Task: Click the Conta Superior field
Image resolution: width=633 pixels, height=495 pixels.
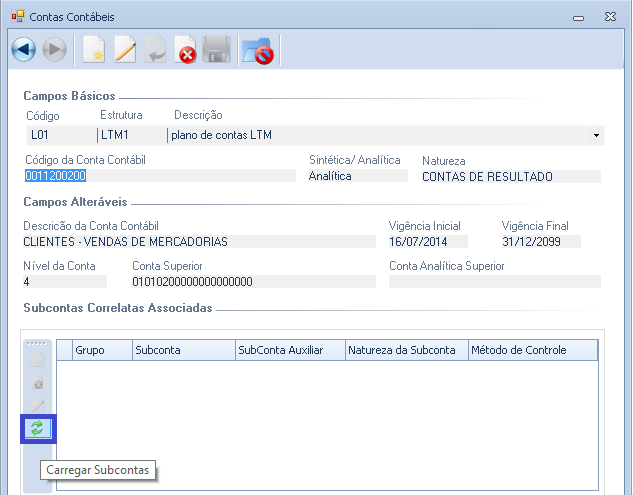Action: click(x=253, y=282)
